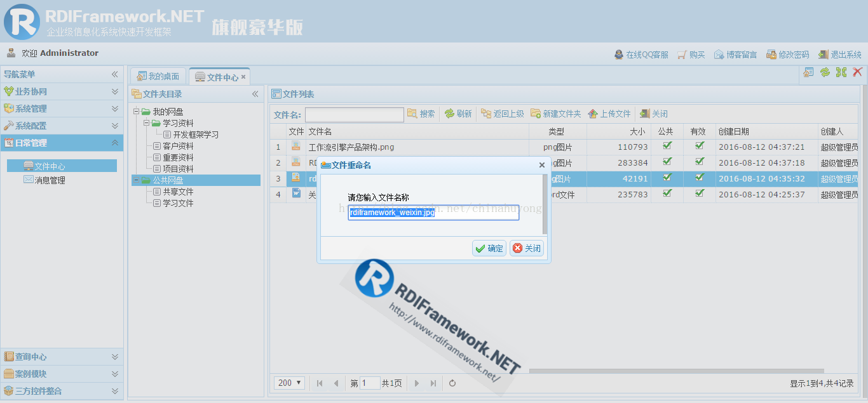The image size is (868, 403).
Task: Expand the 系统管理 accordion section
Action: click(62, 109)
